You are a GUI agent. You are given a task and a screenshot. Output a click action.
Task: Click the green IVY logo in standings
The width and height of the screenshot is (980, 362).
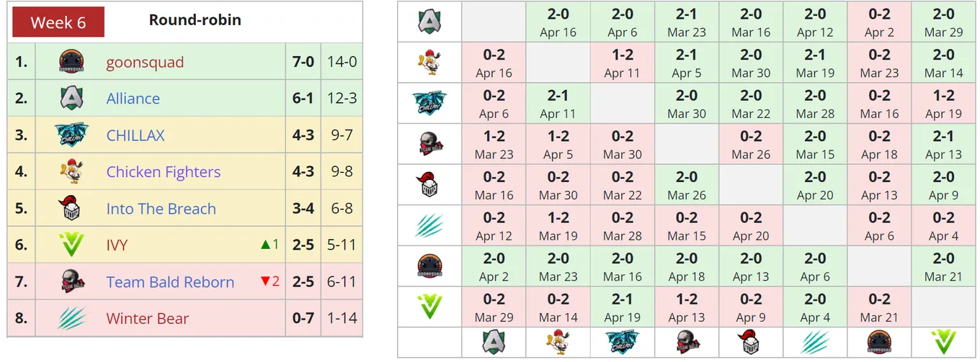click(71, 245)
